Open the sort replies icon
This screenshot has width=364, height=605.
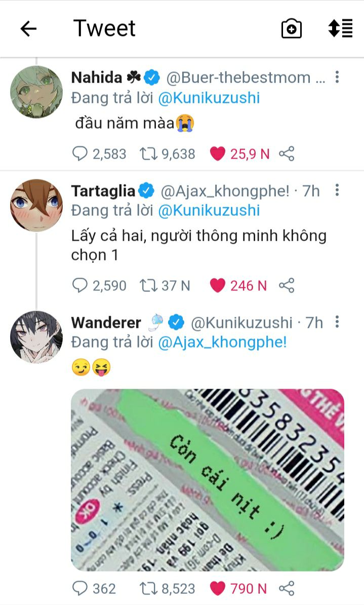tap(340, 28)
